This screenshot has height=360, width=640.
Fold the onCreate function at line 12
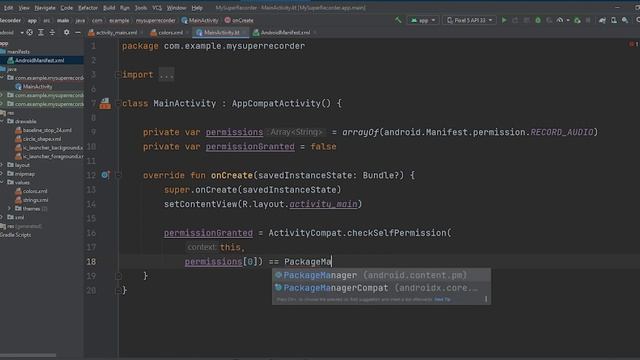[118, 175]
